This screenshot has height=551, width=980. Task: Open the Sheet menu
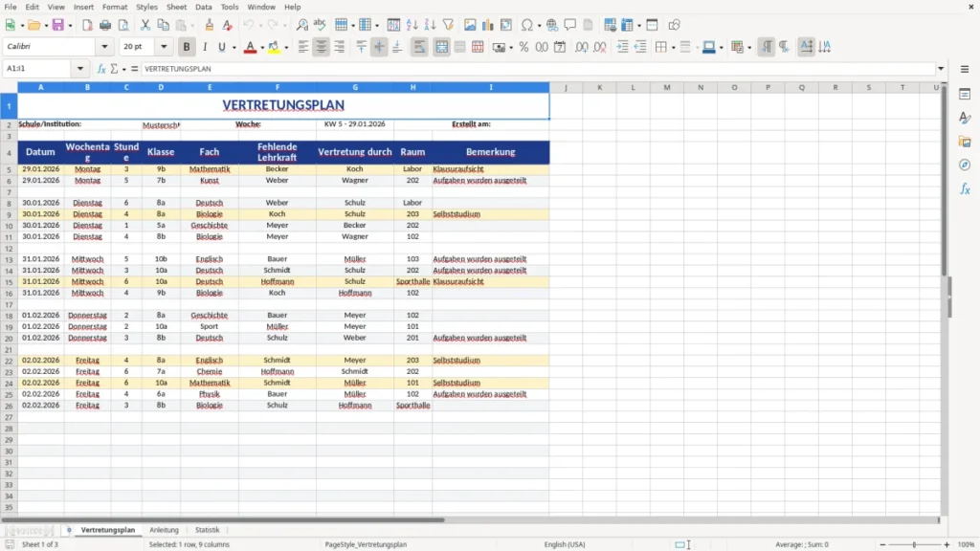click(x=176, y=7)
